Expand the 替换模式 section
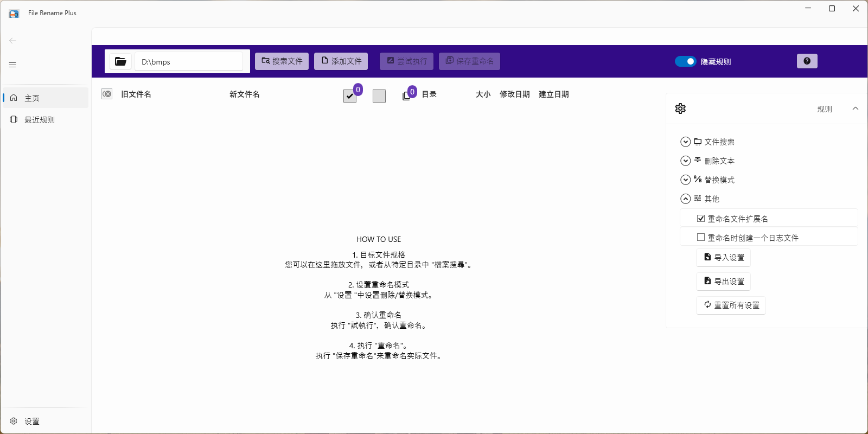This screenshot has width=868, height=434. tap(686, 180)
